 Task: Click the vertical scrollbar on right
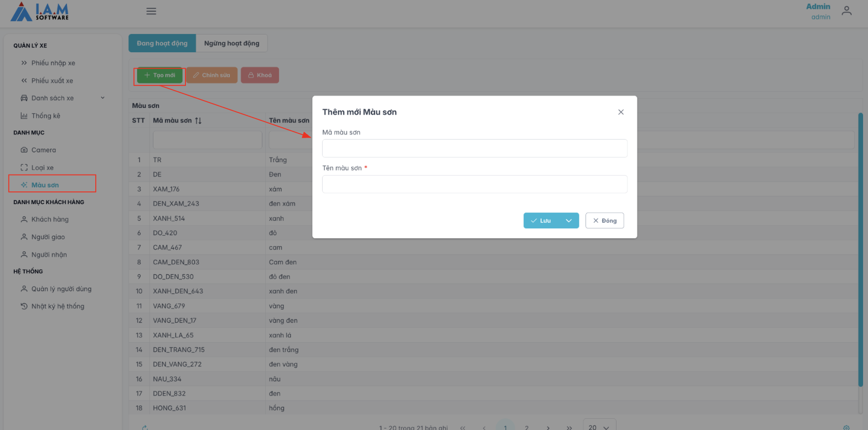click(x=860, y=247)
